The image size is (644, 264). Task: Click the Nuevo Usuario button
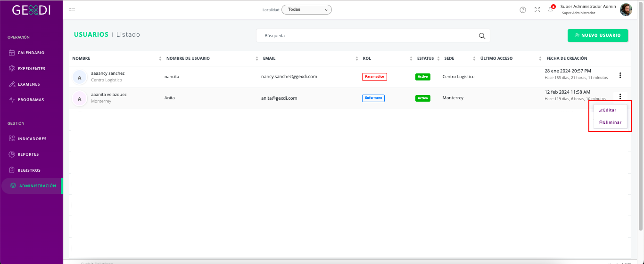coord(598,35)
